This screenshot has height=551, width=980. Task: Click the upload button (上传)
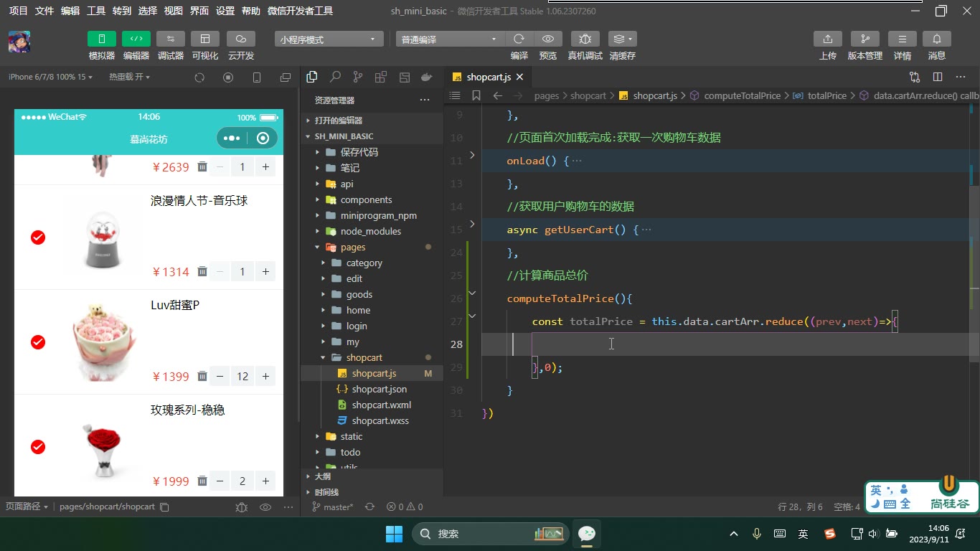tap(828, 39)
